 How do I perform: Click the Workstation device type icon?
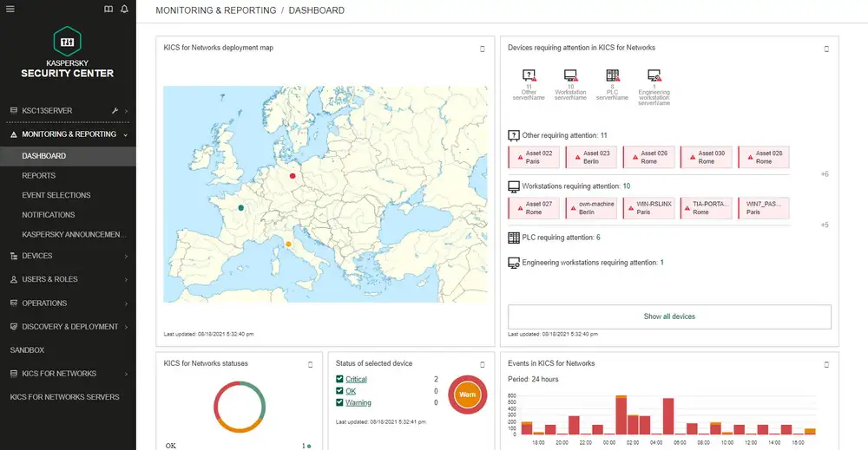[x=570, y=75]
